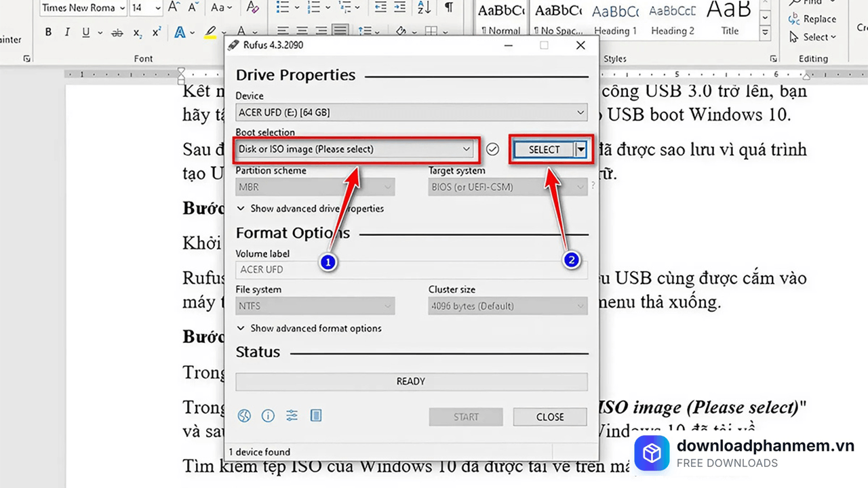
Task: Click Rufus title bar app icon
Action: [233, 45]
